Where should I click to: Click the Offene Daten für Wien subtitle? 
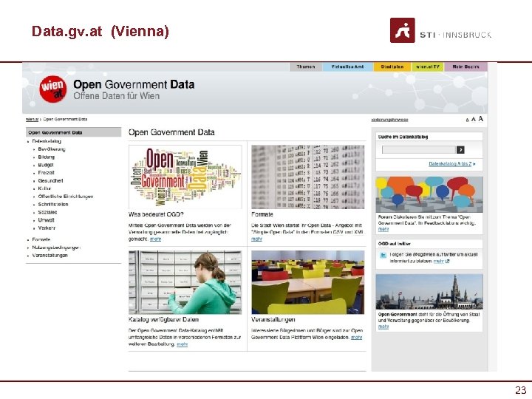(x=117, y=96)
